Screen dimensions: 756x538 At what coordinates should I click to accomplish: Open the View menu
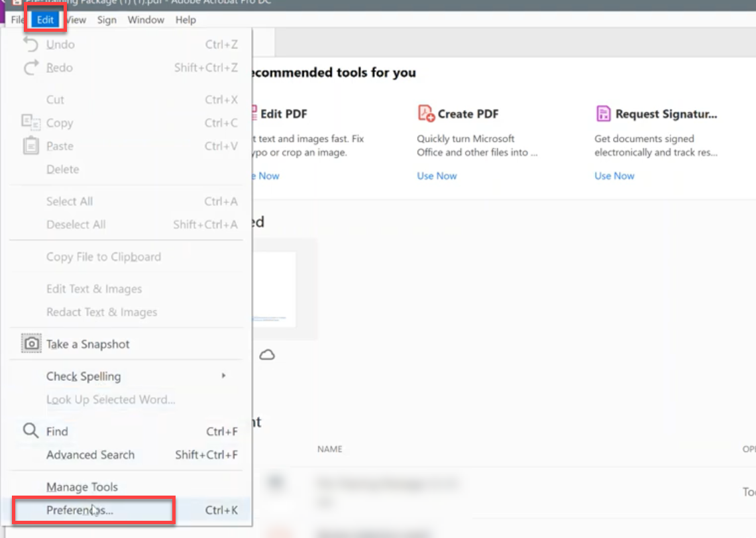coord(77,20)
